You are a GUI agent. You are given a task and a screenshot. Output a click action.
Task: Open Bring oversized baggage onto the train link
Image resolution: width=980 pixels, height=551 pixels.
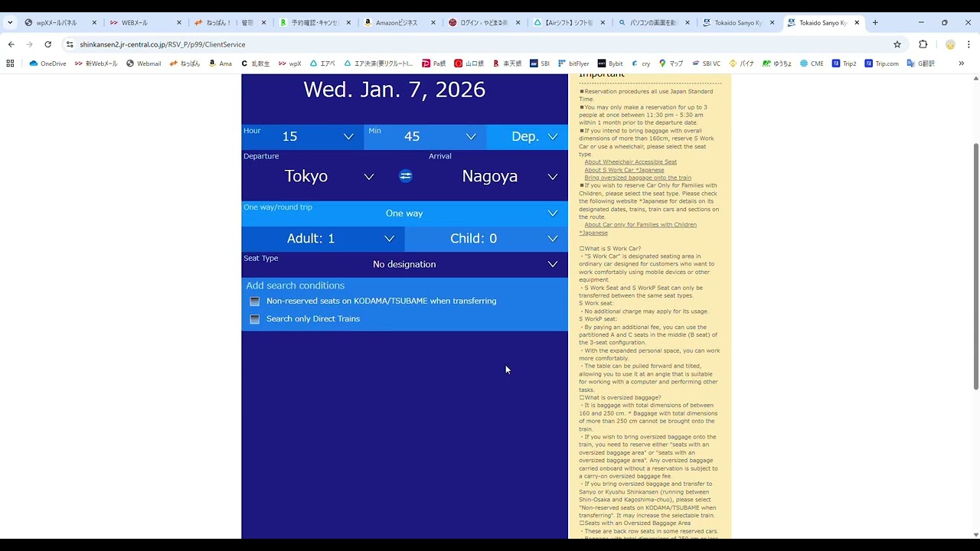click(638, 178)
